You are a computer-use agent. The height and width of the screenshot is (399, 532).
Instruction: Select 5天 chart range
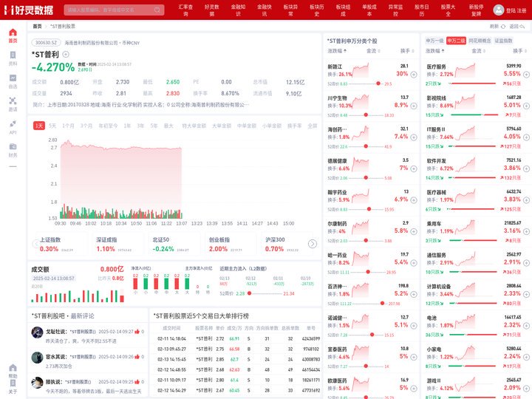click(x=52, y=126)
